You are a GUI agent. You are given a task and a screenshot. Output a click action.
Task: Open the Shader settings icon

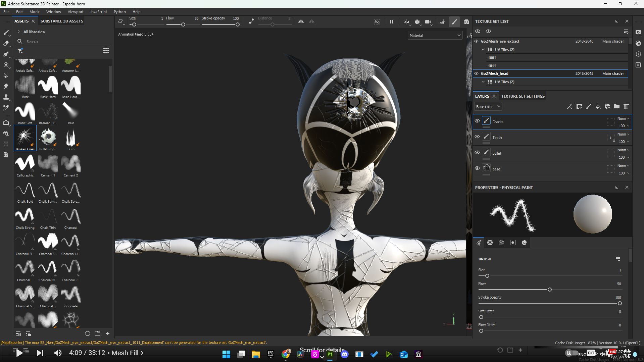(638, 43)
